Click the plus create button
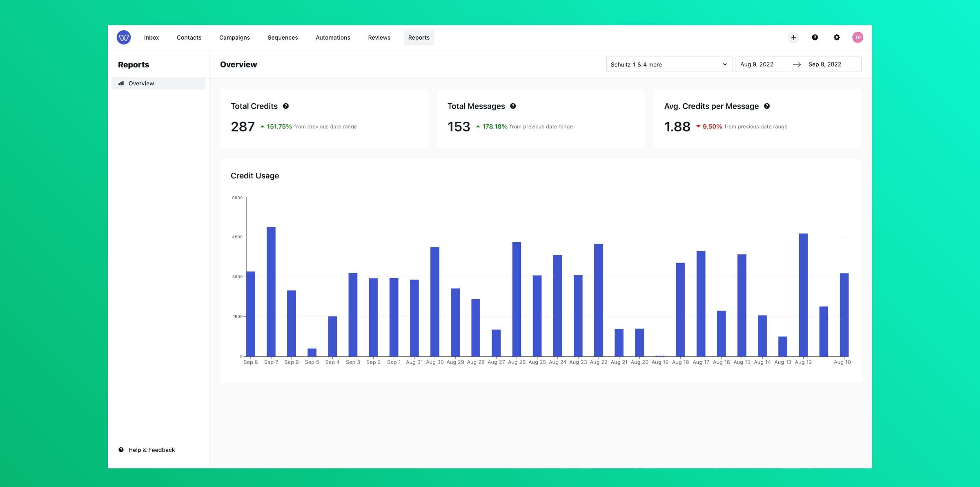 [x=793, y=38]
